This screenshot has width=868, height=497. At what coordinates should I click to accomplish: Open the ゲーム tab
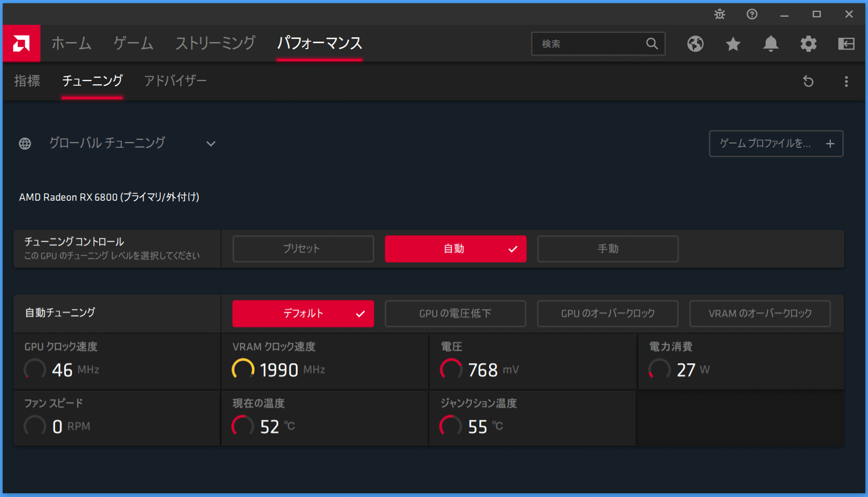pos(133,43)
